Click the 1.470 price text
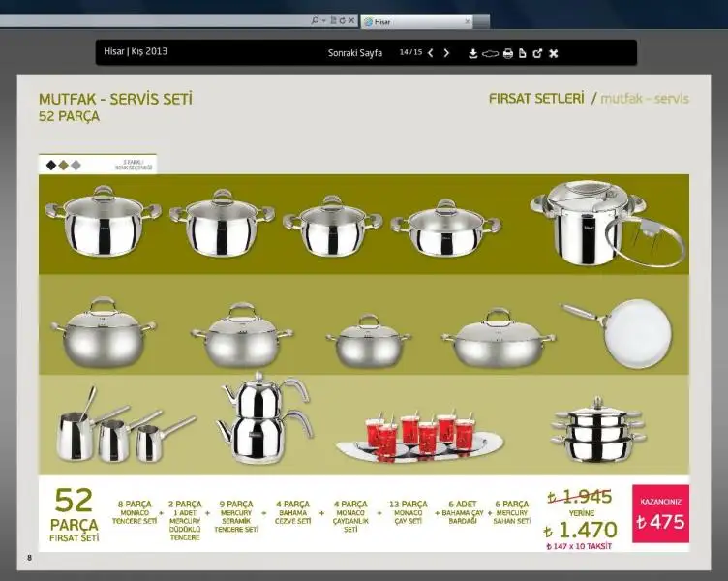This screenshot has width=728, height=581. click(x=580, y=530)
